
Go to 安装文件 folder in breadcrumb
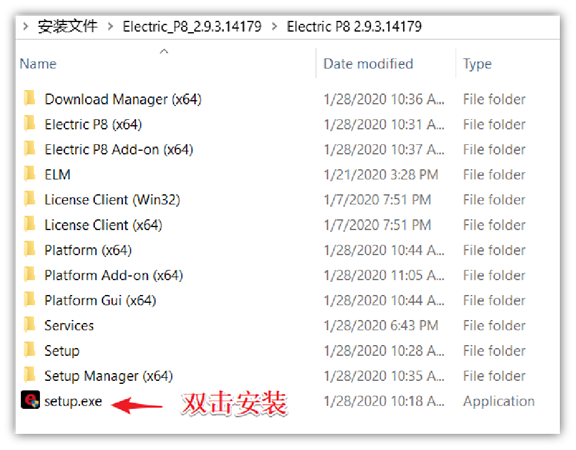68,26
